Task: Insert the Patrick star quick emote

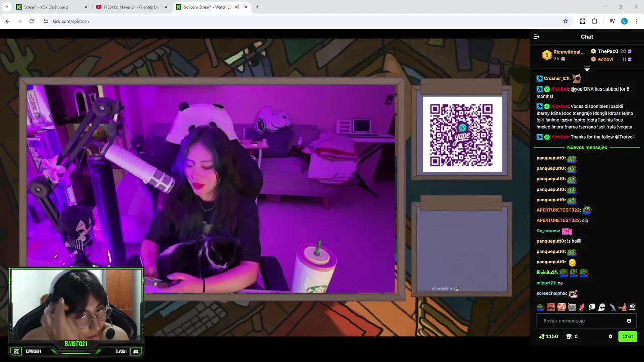Action: tap(622, 307)
